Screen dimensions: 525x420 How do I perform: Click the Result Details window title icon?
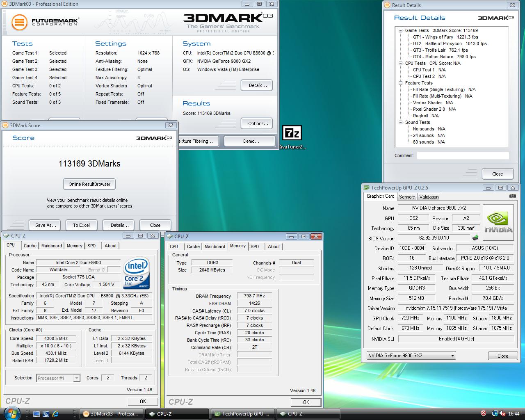click(388, 5)
